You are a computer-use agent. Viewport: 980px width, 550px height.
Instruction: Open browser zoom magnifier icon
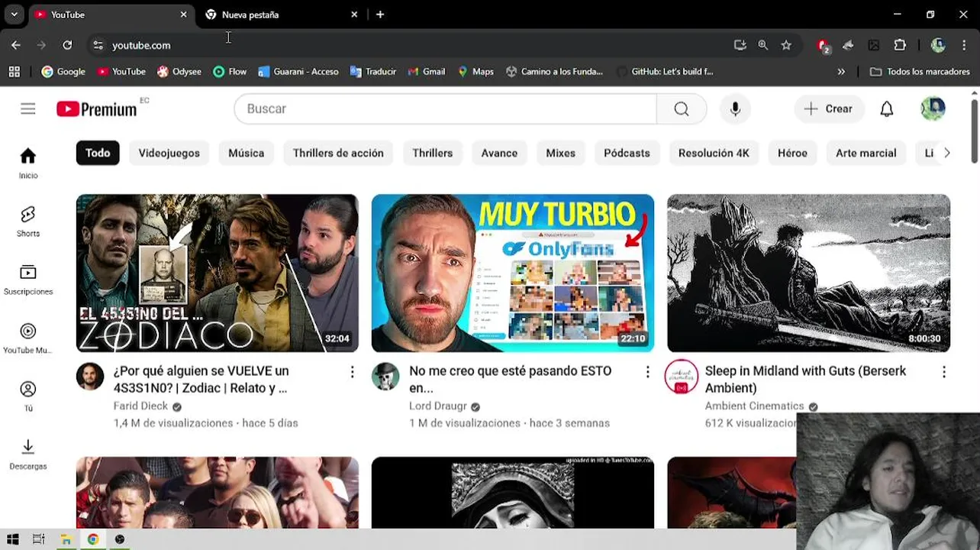tap(762, 45)
